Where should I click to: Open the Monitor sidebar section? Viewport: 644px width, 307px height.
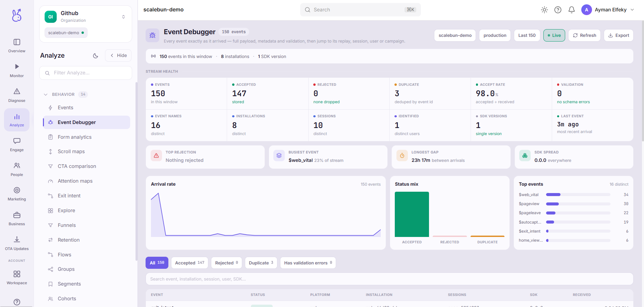[x=17, y=71]
